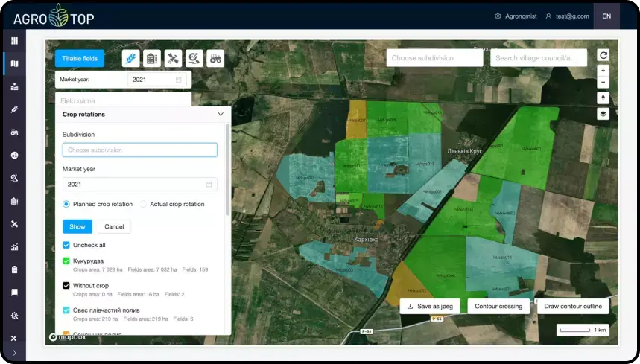Click the 'Fields area: 16 ha' text
The width and height of the screenshot is (640, 364).
(x=139, y=294)
